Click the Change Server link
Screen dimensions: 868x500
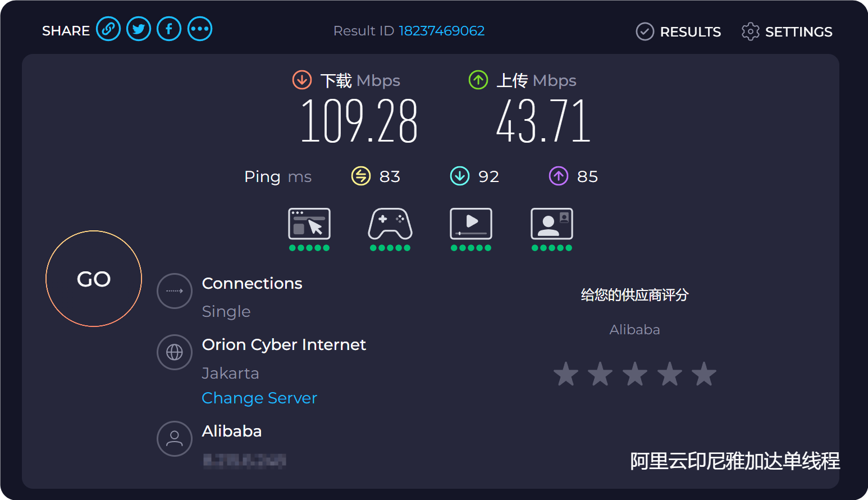tap(259, 398)
